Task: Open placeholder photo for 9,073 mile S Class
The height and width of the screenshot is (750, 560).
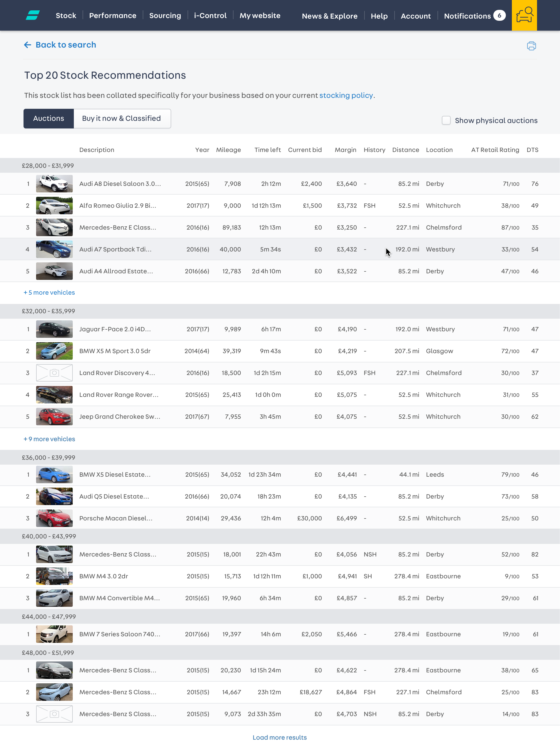Action: (54, 714)
